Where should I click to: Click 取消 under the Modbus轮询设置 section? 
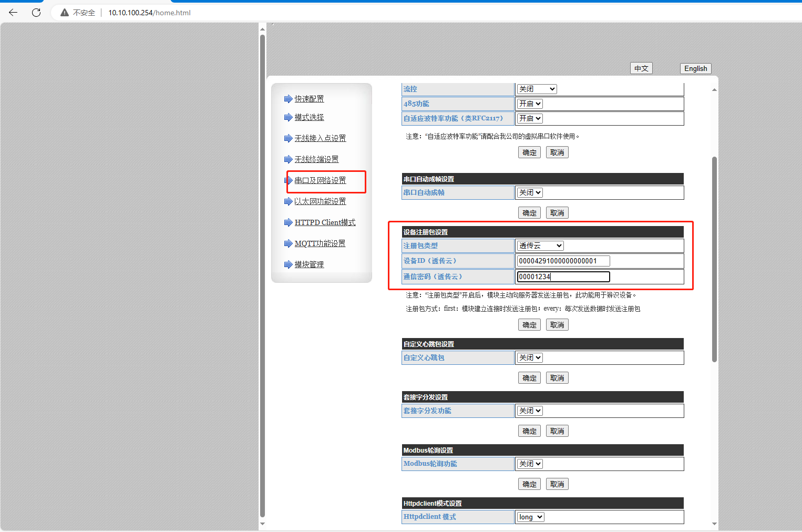557,484
